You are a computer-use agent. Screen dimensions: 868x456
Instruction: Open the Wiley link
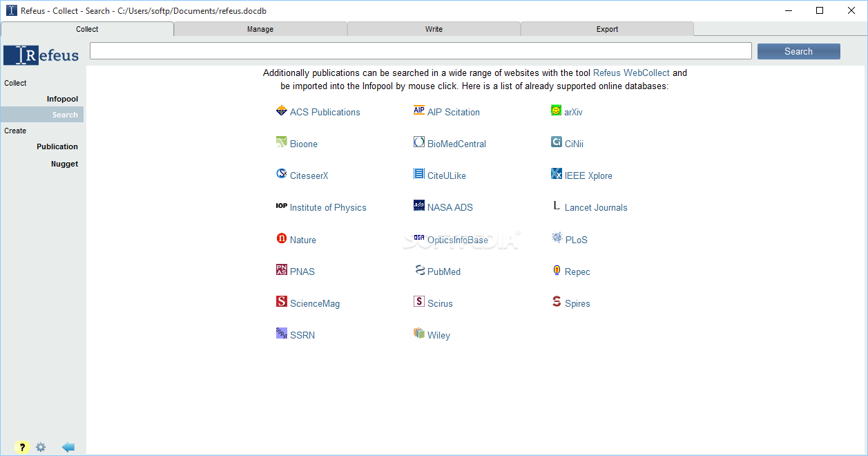(x=438, y=335)
